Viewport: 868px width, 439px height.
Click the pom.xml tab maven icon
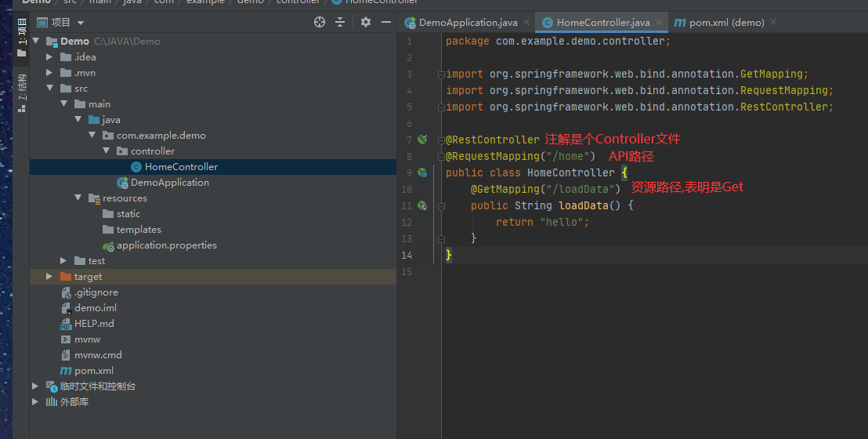coord(680,23)
